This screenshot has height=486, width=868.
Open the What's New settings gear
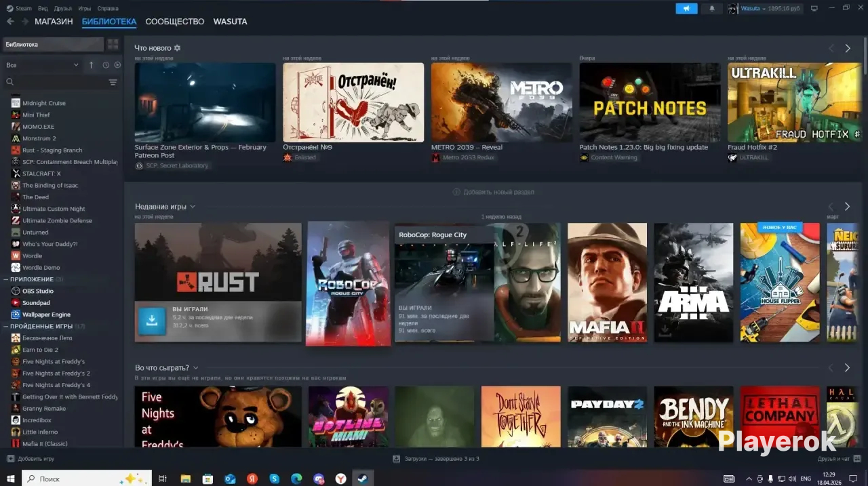click(177, 48)
